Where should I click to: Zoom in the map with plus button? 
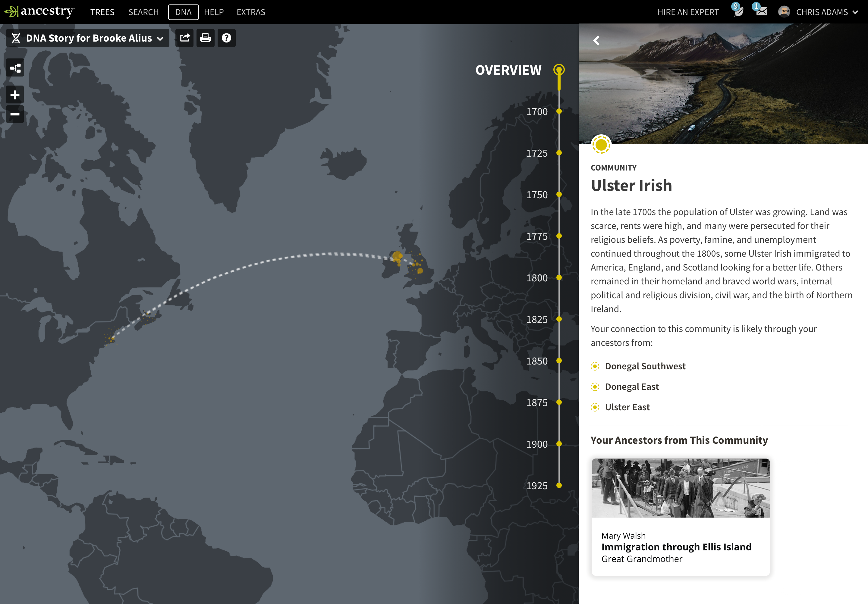[15, 95]
